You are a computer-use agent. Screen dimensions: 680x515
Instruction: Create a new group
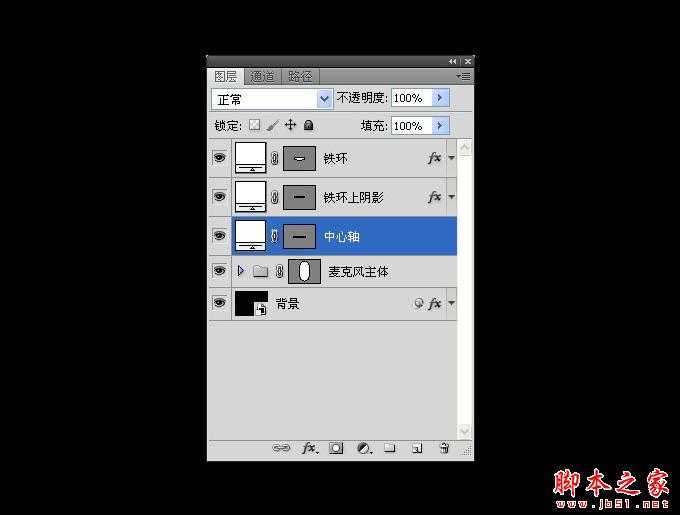pos(390,447)
